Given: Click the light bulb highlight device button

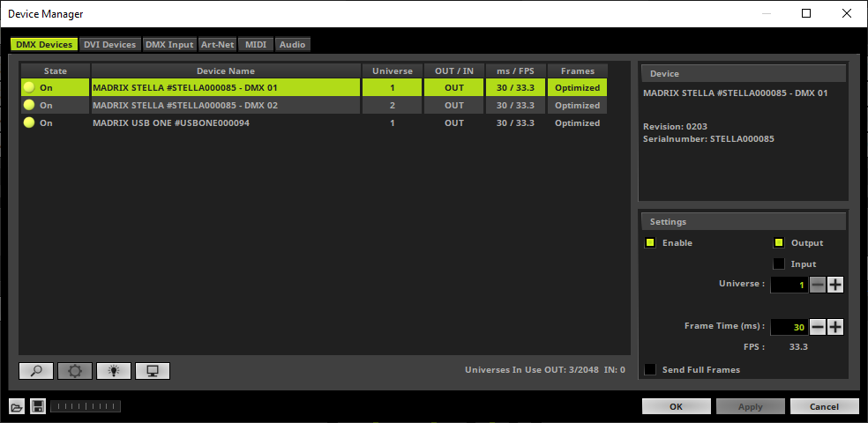Looking at the screenshot, I should [114, 371].
